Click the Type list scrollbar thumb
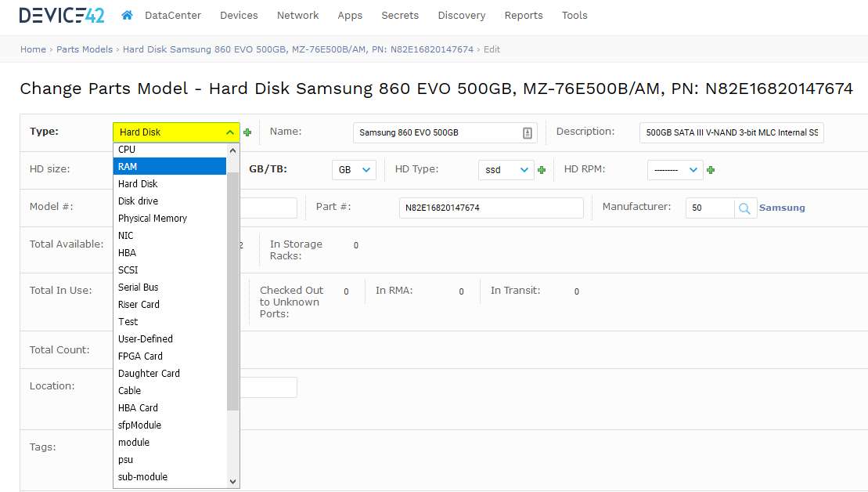This screenshot has width=868, height=492. (x=233, y=291)
